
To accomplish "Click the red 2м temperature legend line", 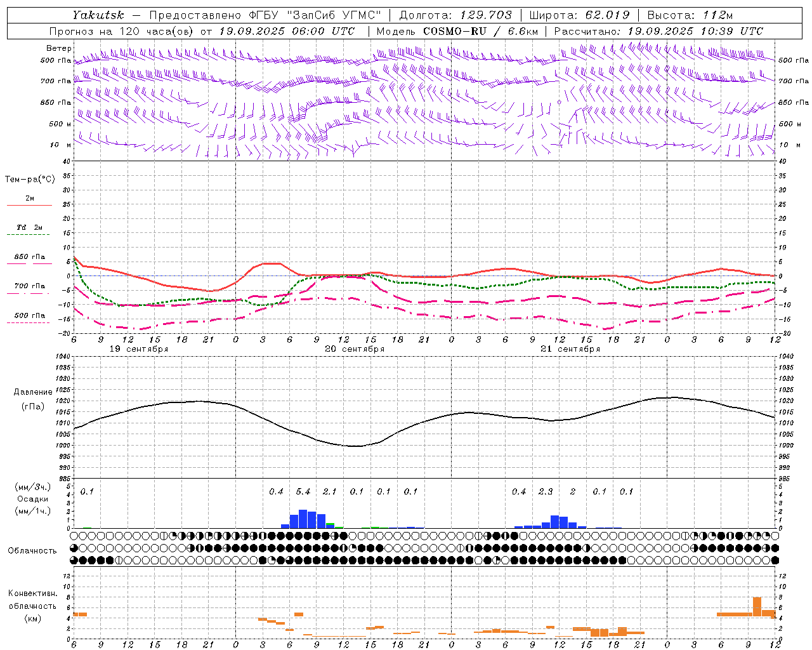I will tap(29, 205).
